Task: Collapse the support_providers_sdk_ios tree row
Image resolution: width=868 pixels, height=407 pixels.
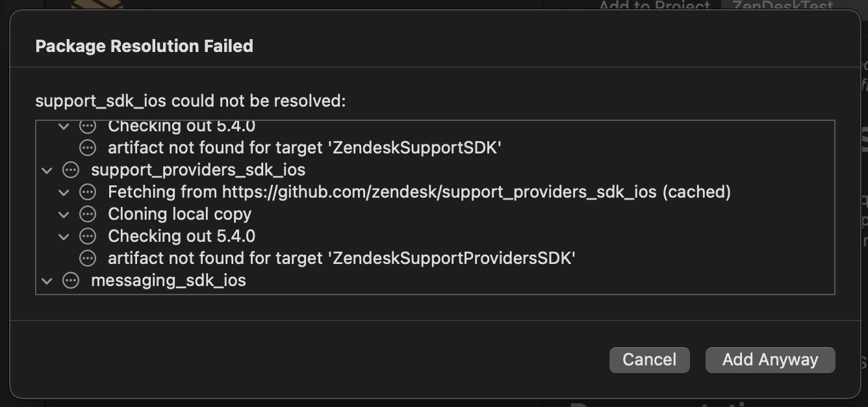Action: 47,170
